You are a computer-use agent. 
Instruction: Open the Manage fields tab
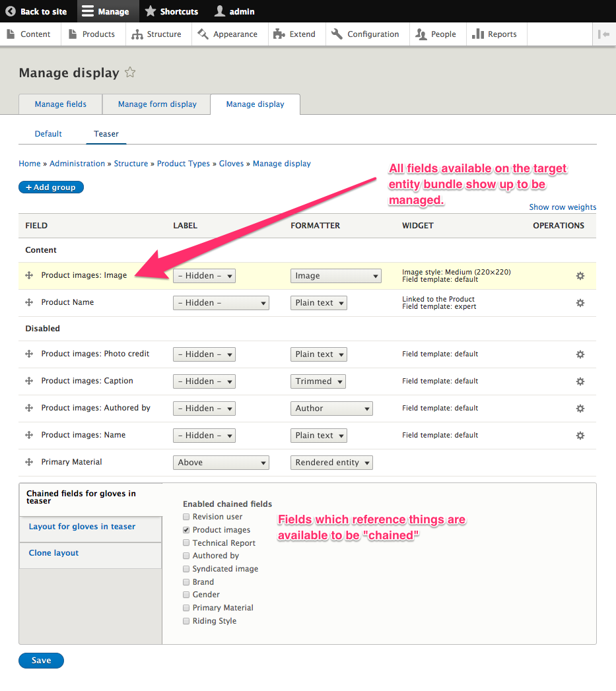click(x=60, y=104)
